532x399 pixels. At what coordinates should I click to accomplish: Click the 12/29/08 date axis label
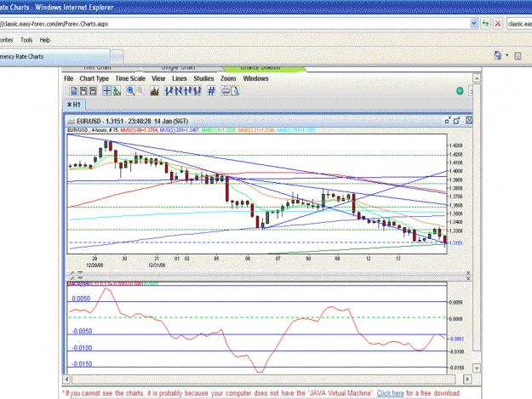(94, 265)
